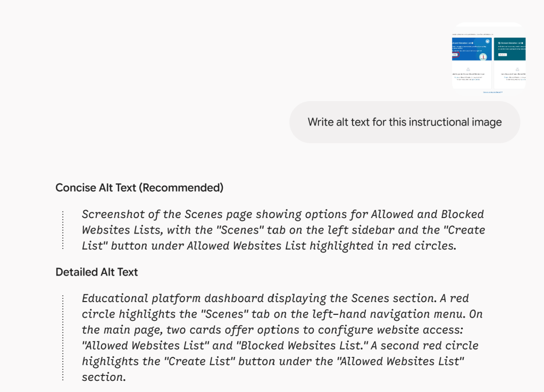The image size is (544, 392).
Task: Click the "Detailed Alt Text" heading
Action: pos(97,272)
